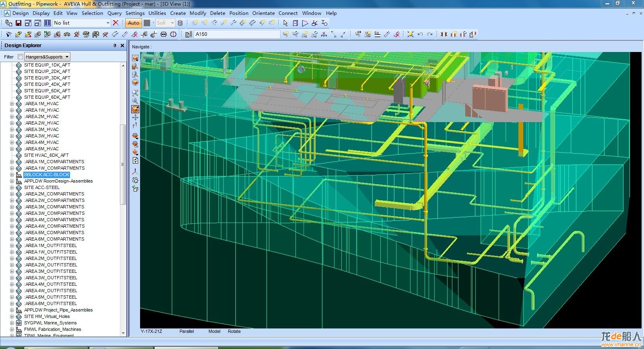
Task: Click the copy icon at top toolbar start
Action: click(9, 23)
